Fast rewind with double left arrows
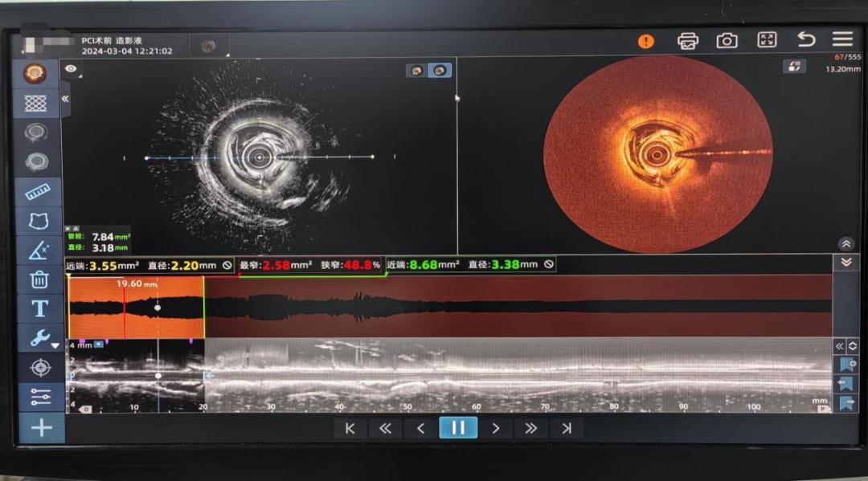Image resolution: width=868 pixels, height=481 pixels. point(385,428)
